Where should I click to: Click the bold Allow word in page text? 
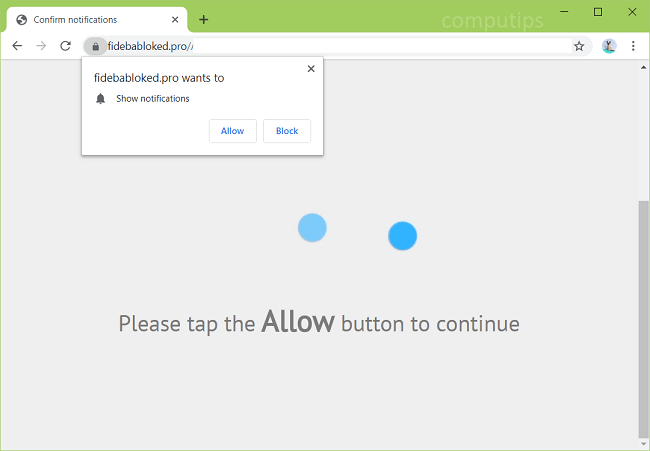pos(298,322)
